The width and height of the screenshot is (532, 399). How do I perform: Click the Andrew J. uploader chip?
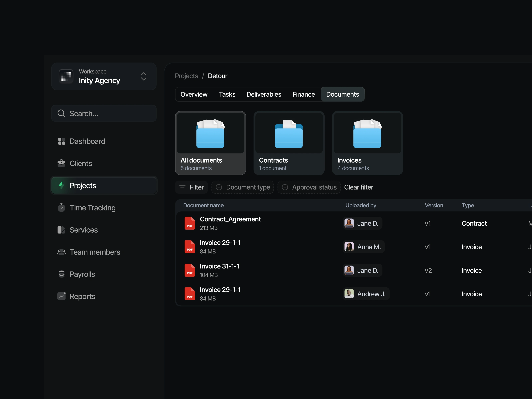coord(366,294)
